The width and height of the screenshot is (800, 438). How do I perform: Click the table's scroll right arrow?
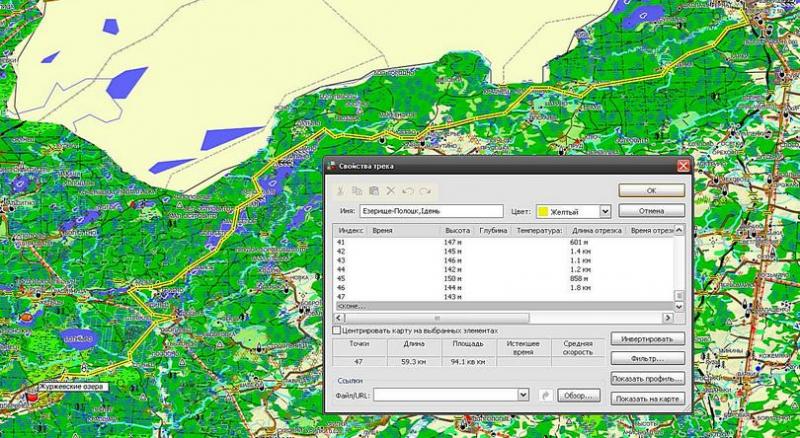[668, 318]
